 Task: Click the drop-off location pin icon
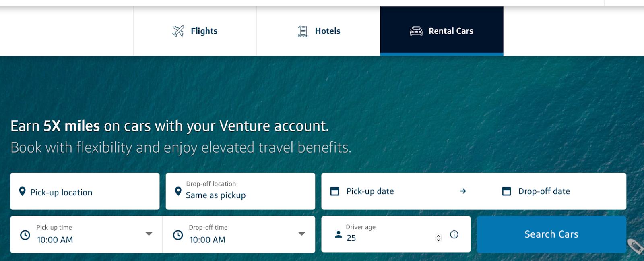(178, 191)
